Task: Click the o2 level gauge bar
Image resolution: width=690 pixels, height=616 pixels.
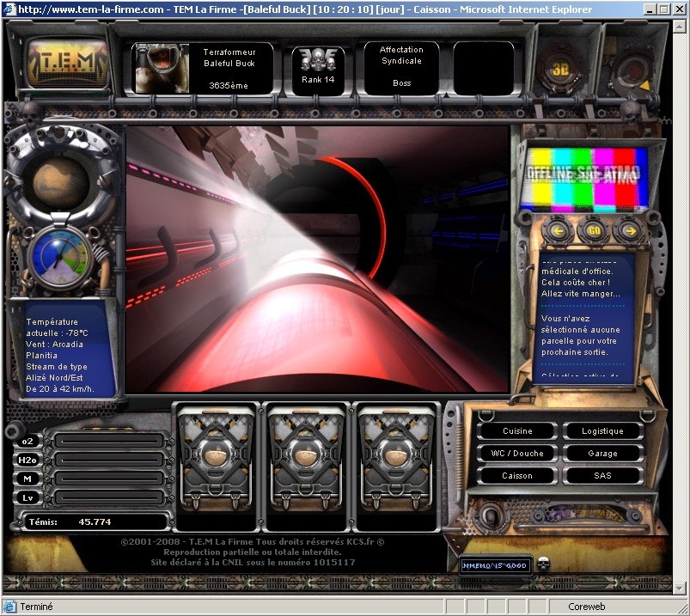Action: point(109,441)
